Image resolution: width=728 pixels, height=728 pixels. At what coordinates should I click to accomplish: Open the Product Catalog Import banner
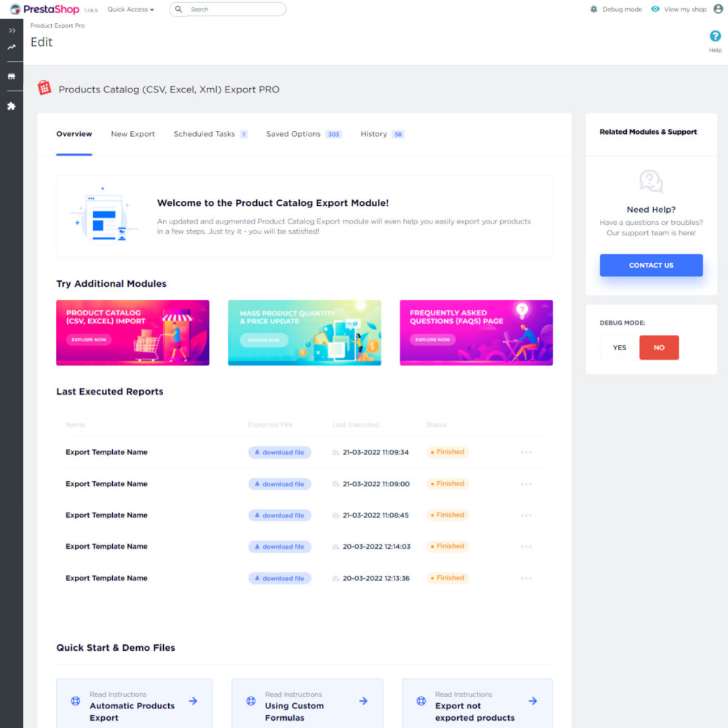pyautogui.click(x=132, y=333)
